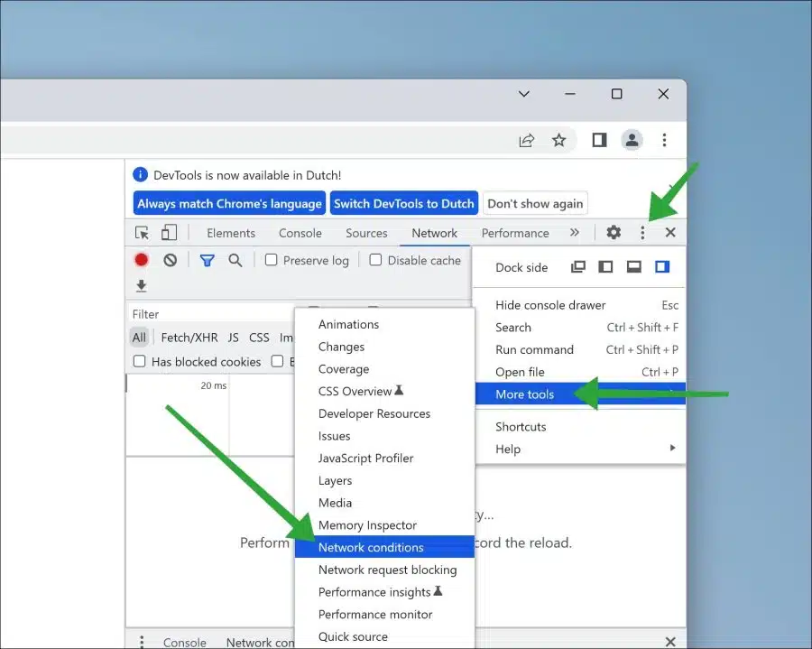Filter requests by All

[x=139, y=338]
